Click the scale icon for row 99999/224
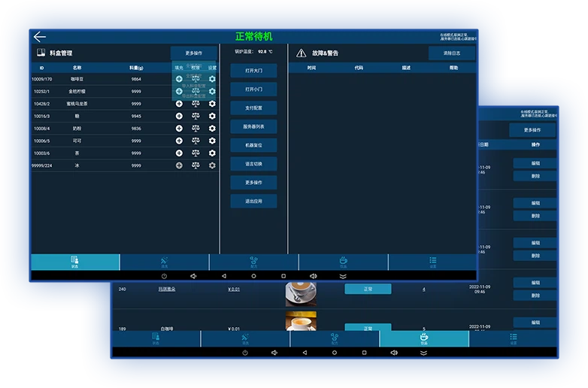Screen dimensions: 588x388 [195, 165]
